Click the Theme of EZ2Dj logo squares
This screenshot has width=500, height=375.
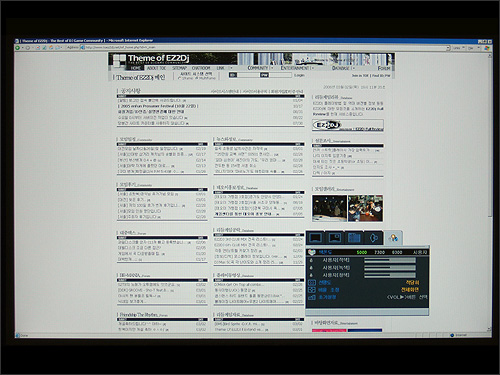click(x=118, y=61)
